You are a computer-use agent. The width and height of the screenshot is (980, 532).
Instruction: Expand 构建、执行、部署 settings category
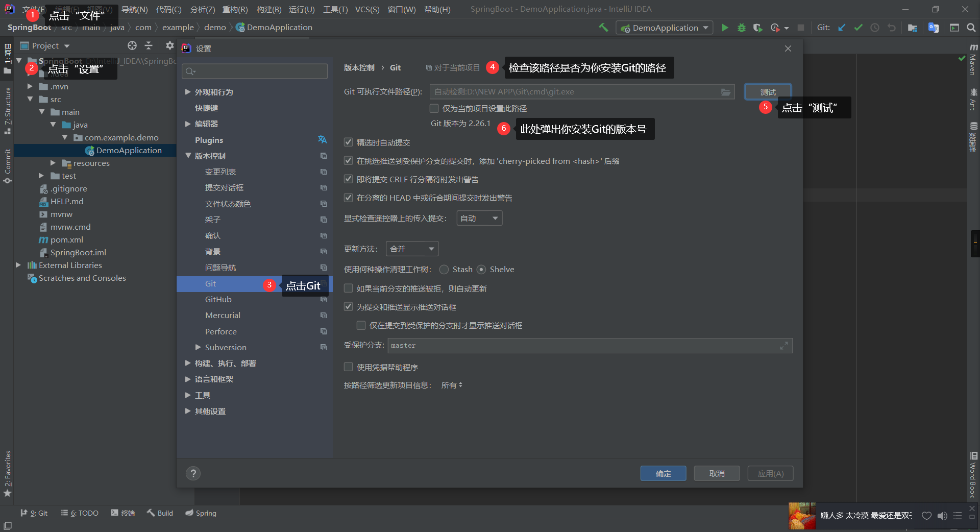188,363
